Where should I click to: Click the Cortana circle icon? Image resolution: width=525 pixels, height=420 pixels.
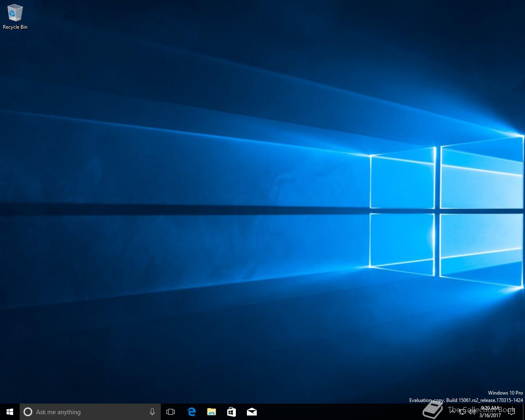tap(28, 412)
